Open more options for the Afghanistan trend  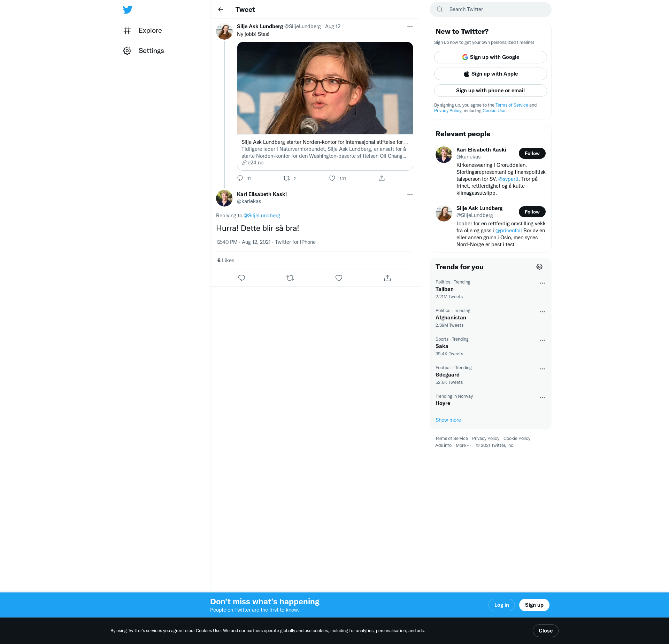coord(542,312)
